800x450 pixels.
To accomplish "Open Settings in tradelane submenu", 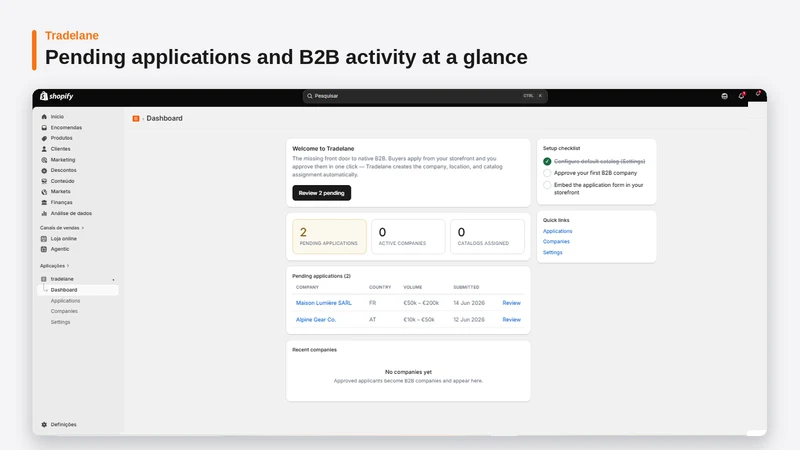I will pos(60,322).
